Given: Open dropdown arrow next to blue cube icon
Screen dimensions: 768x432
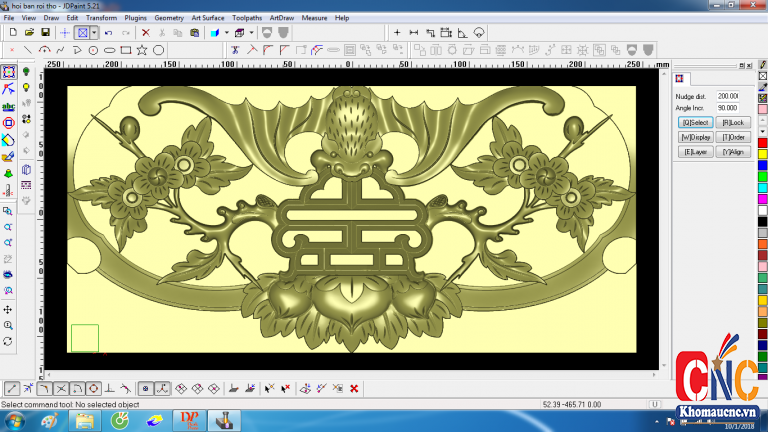Looking at the screenshot, I should pos(226,33).
